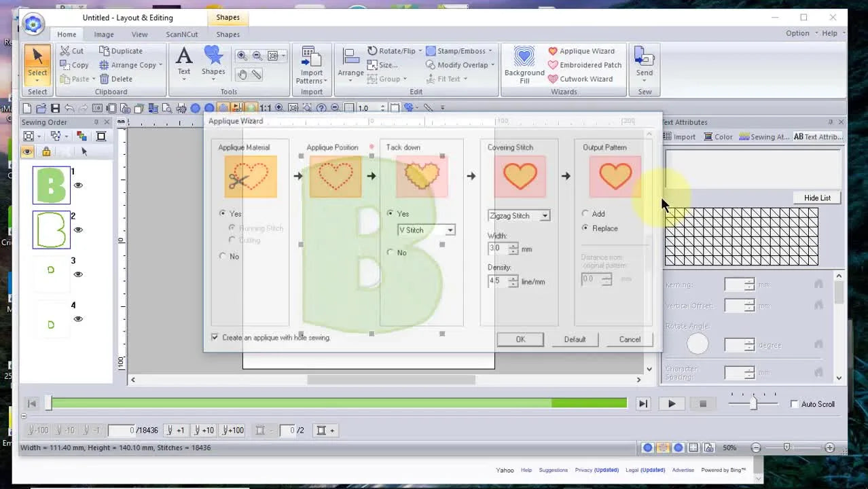868x489 pixels.
Task: Expand the V Stitch tack down dropdown
Action: (426, 230)
